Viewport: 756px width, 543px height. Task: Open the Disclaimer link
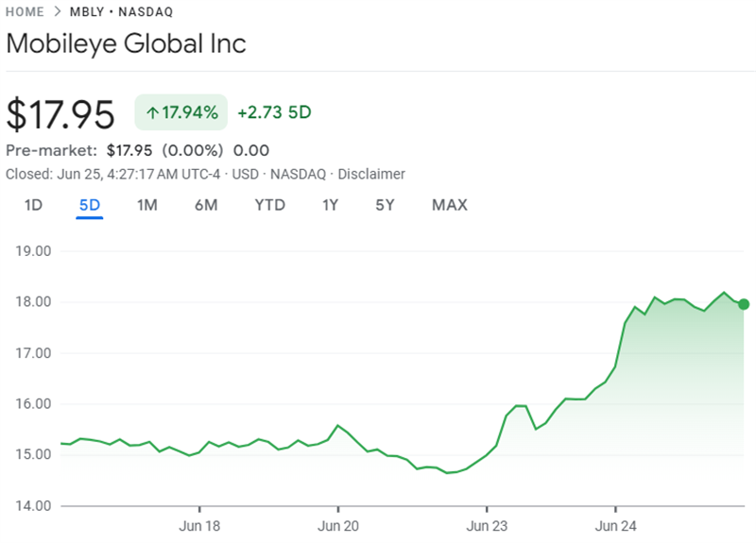pos(371,174)
